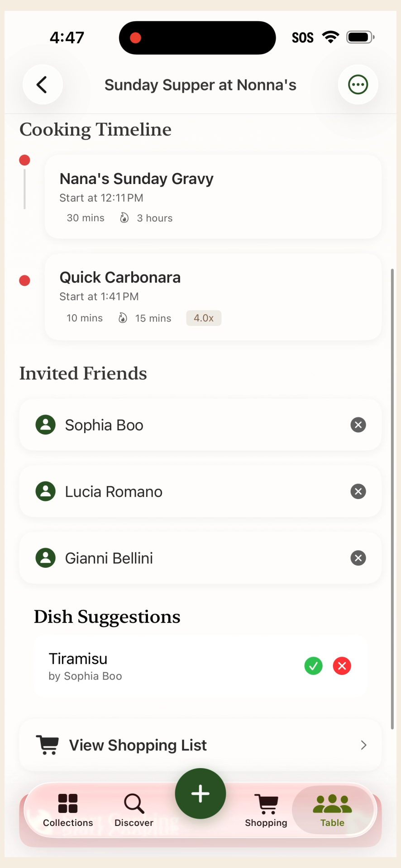Viewport: 401px width, 868px height.
Task: Click Sophia Boo's profile avatar icon
Action: coord(46,425)
